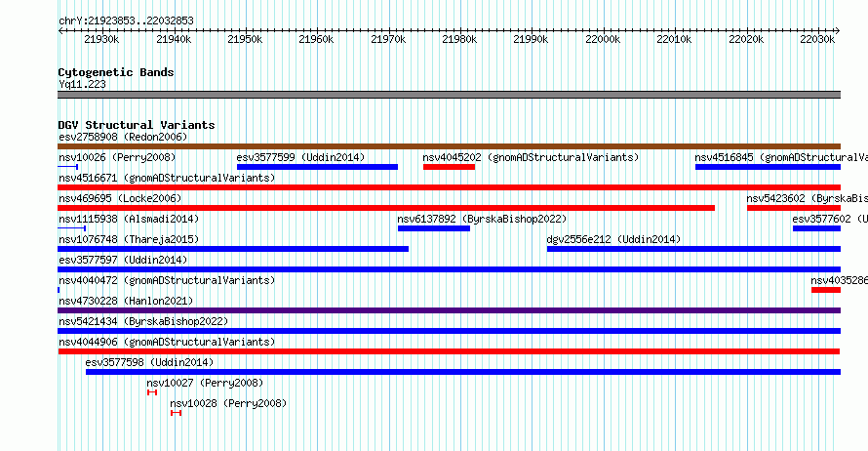Viewport: 868px width, 451px height.
Task: Select the brown esv2758908 variant bar
Action: click(x=449, y=146)
